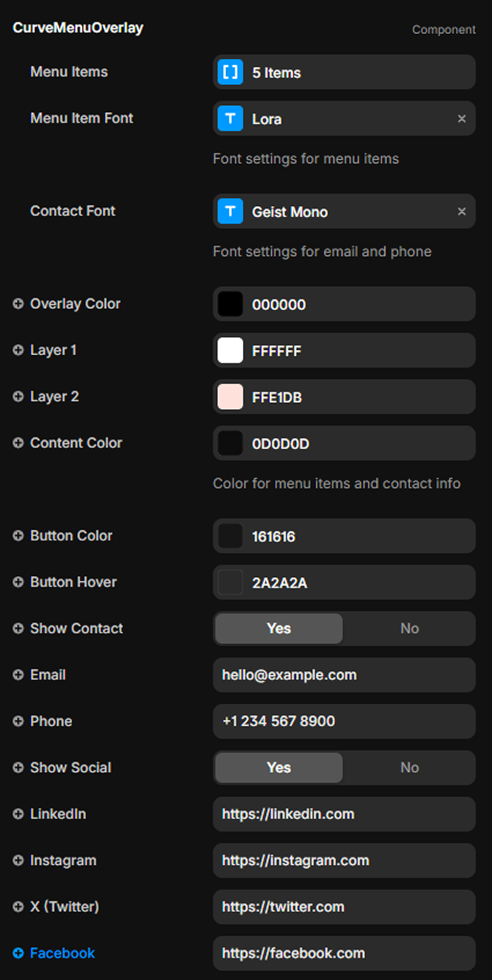Click the plus icon beside Button Hover

[x=18, y=582]
